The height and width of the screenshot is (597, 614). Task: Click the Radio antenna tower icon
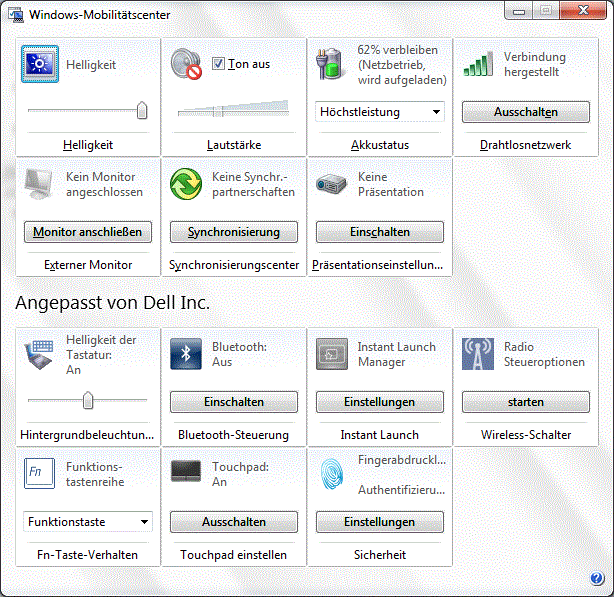pyautogui.click(x=478, y=354)
